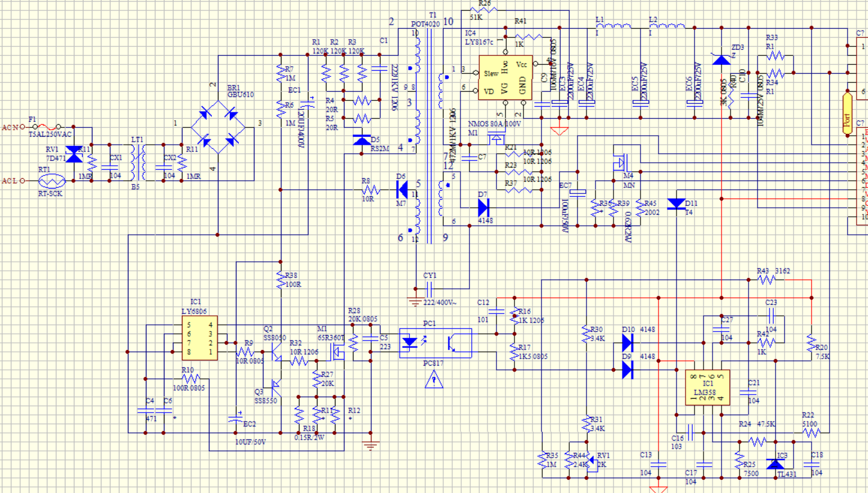Viewport: 868px width, 493px height.
Task: Click the 65R360T MOSFET symbol
Action: pos(337,354)
